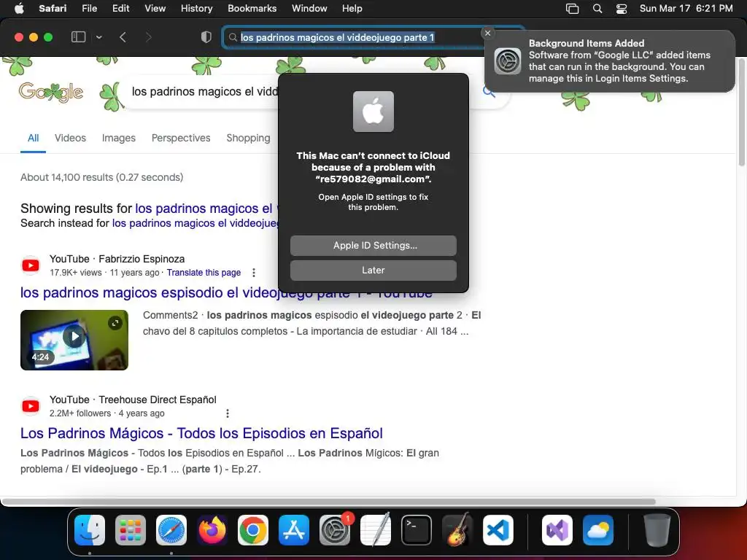
Task: Click the 'Showing results for' corrected query link
Action: (x=206, y=208)
